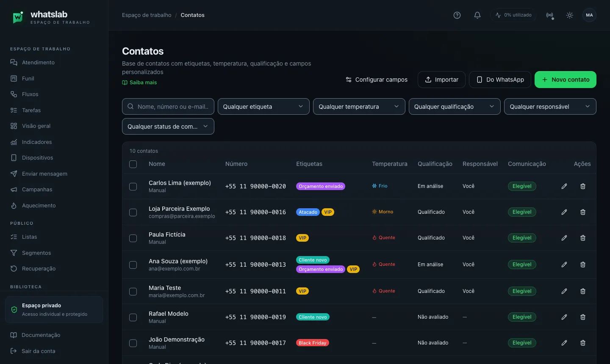The image size is (610, 364).
Task: Click the Novo contato button
Action: pyautogui.click(x=566, y=80)
